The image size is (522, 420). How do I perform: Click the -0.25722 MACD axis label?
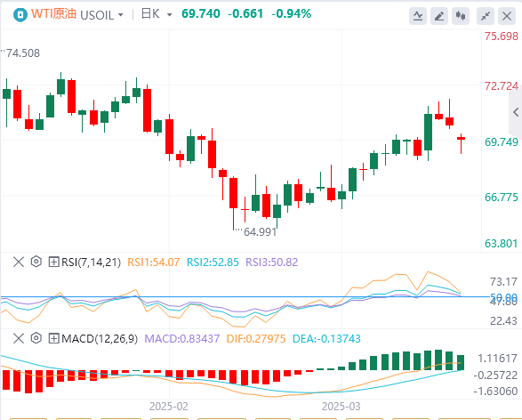click(x=495, y=375)
